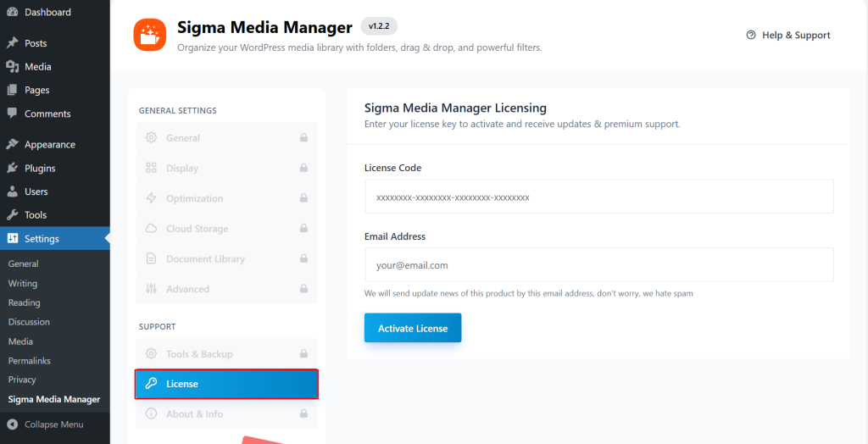Open the Comments admin menu
Image resolution: width=868 pixels, height=444 pixels.
click(x=55, y=114)
